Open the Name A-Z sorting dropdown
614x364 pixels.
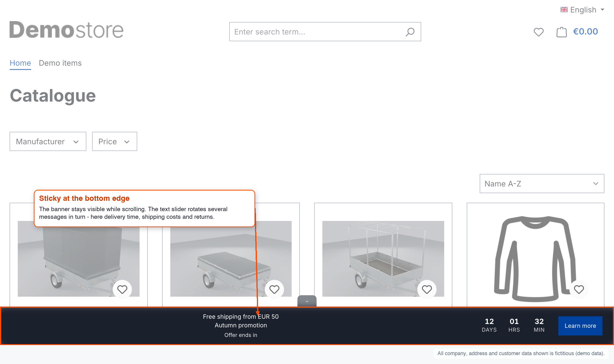542,184
